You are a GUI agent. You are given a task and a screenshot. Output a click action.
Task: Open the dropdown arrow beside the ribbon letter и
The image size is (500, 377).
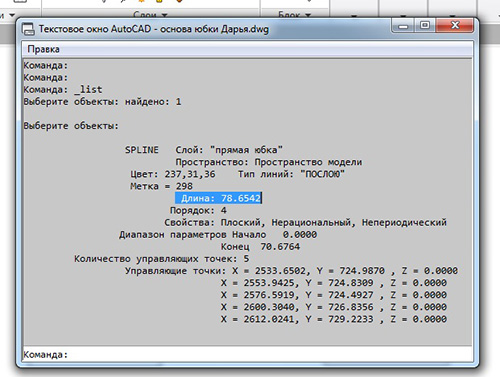click(12, 15)
